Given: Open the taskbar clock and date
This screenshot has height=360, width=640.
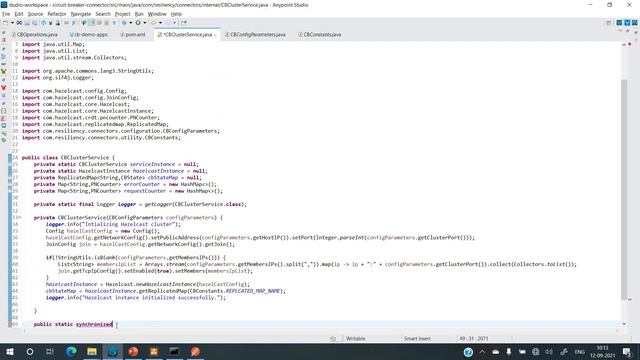Looking at the screenshot, I should [602, 352].
